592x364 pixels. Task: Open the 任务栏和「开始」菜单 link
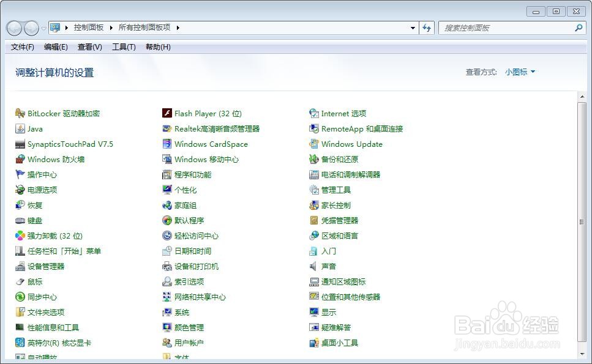tap(64, 251)
